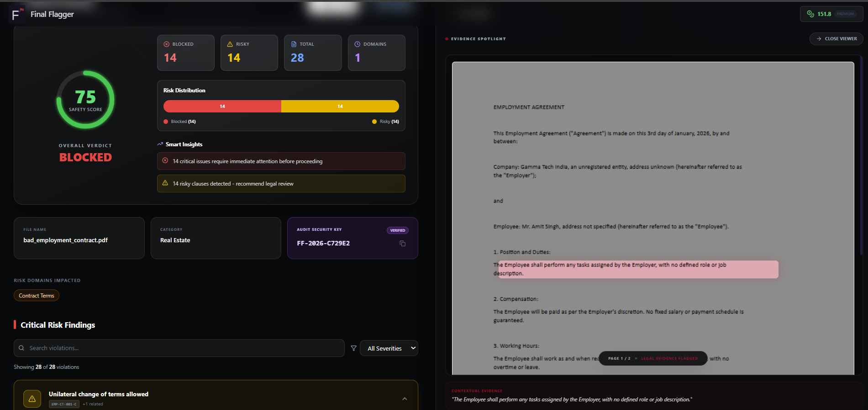Viewport: 868px width, 410px height.
Task: Click the Final Flagger logo icon
Action: (x=16, y=15)
